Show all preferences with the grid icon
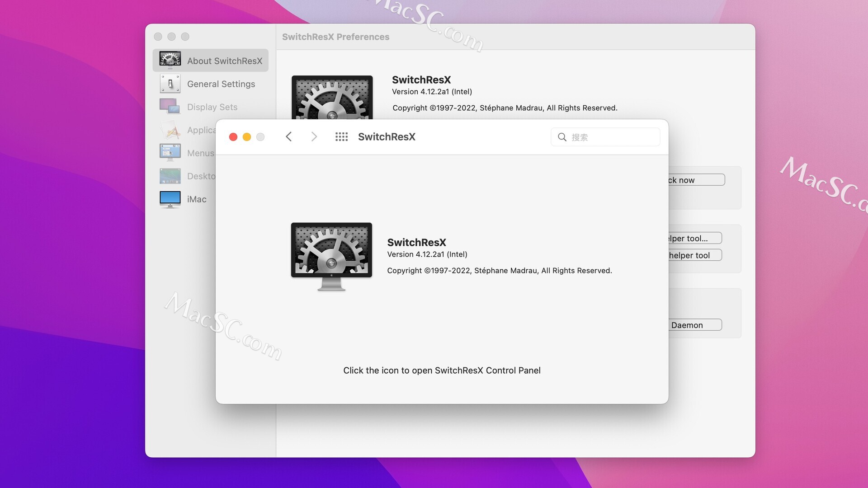This screenshot has width=868, height=488. coord(341,136)
